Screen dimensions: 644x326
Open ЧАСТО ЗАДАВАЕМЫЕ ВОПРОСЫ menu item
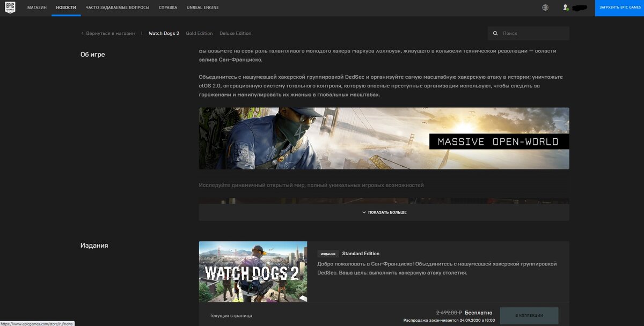pos(118,8)
